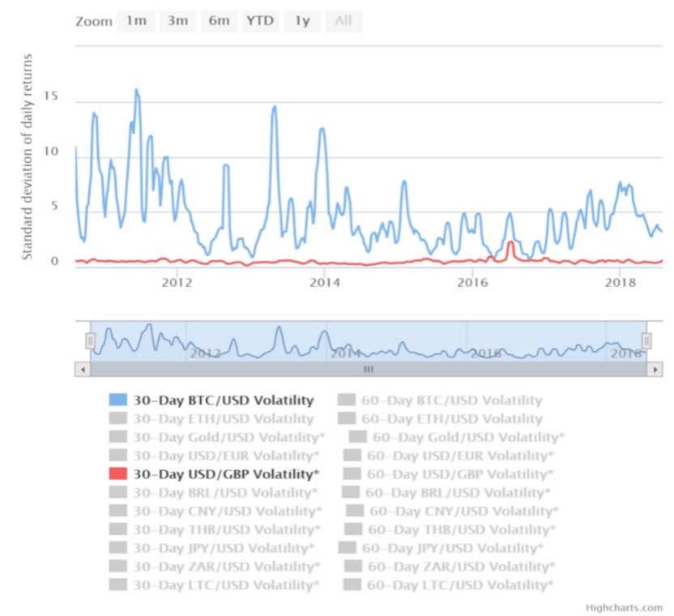Screen dimensions: 674x616
Task: Click the left navigator range handle
Action: (x=91, y=341)
